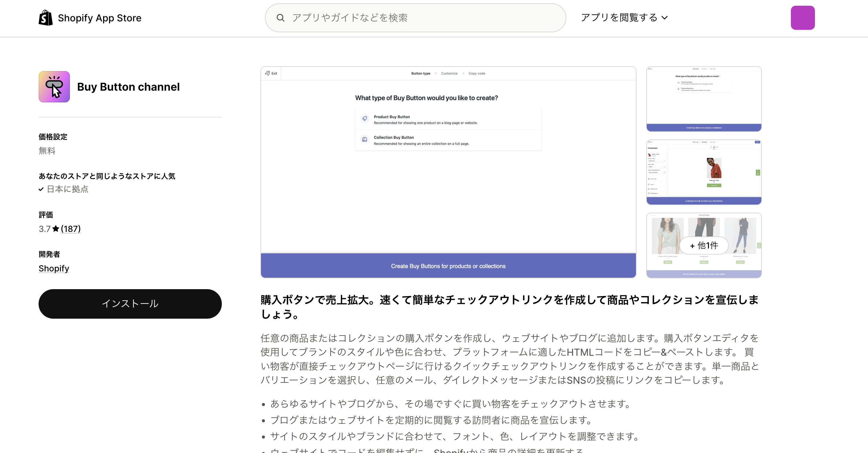Viewport: 868px width, 453px height.
Task: Open the main Buy Button type screenshot
Action: click(x=448, y=172)
